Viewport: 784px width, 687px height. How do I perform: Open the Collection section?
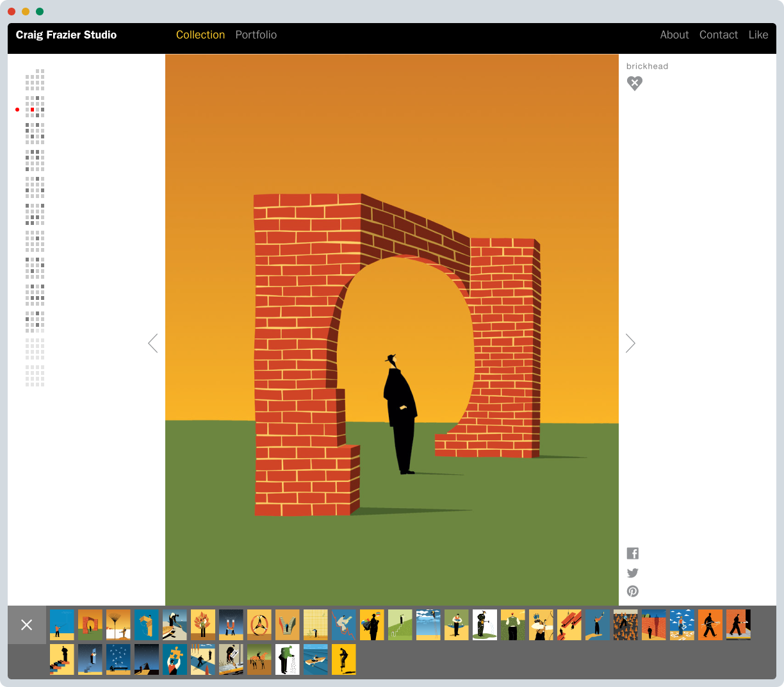pos(200,35)
